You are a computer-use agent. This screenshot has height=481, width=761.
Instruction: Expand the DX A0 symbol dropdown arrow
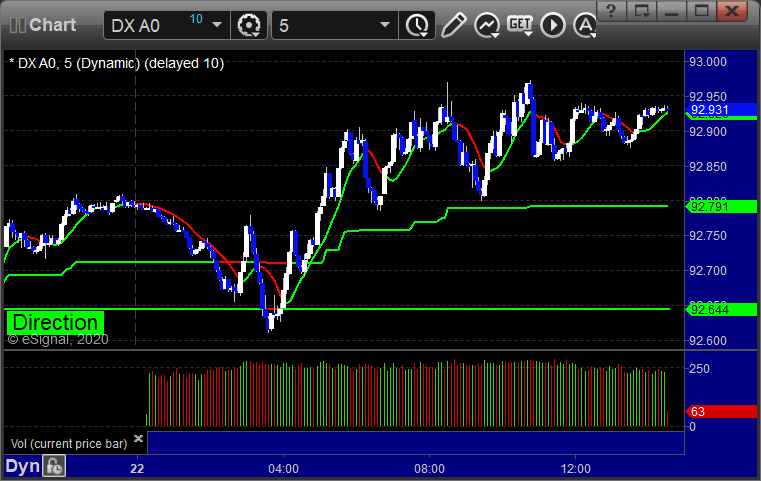[x=217, y=25]
